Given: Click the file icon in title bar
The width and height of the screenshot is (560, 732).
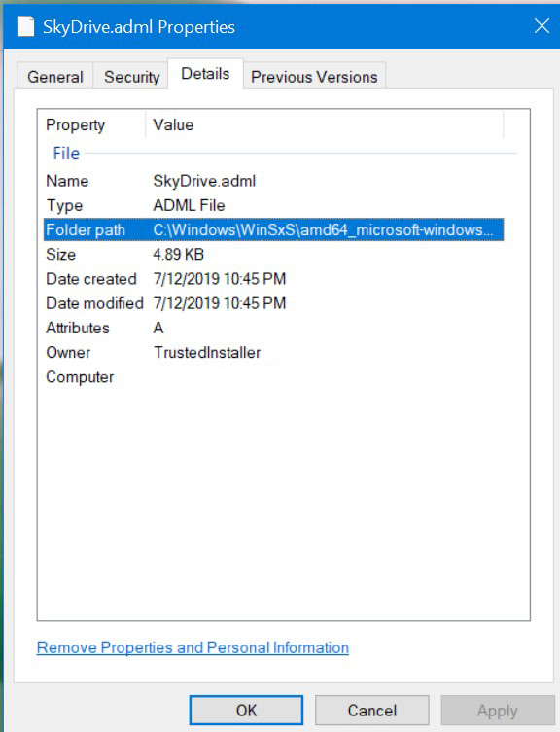Looking at the screenshot, I should coord(26,26).
